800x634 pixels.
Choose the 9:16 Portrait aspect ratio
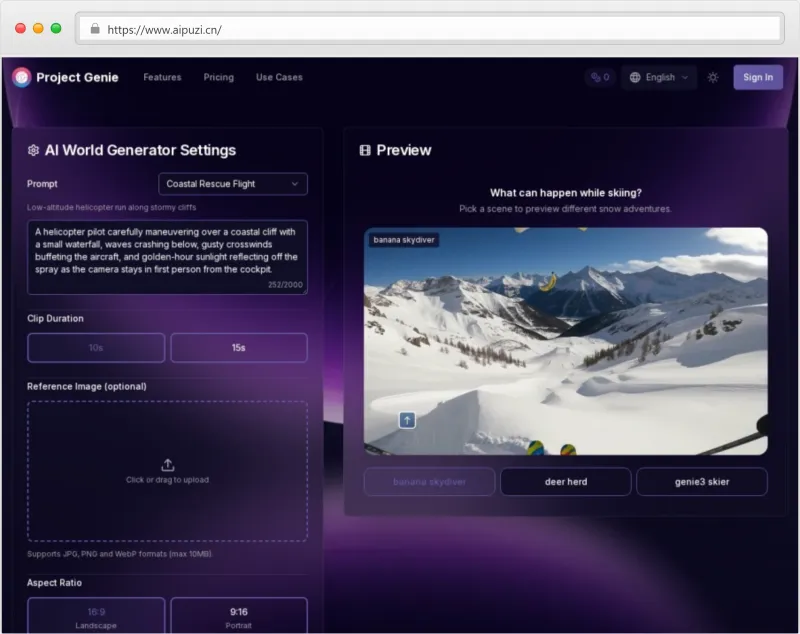click(x=239, y=616)
